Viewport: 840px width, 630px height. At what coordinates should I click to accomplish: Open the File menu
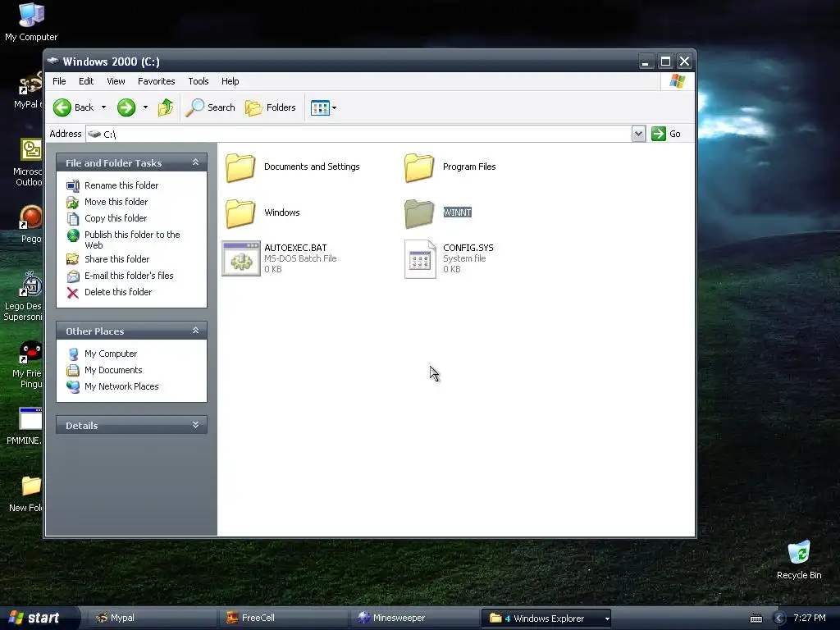click(x=59, y=81)
